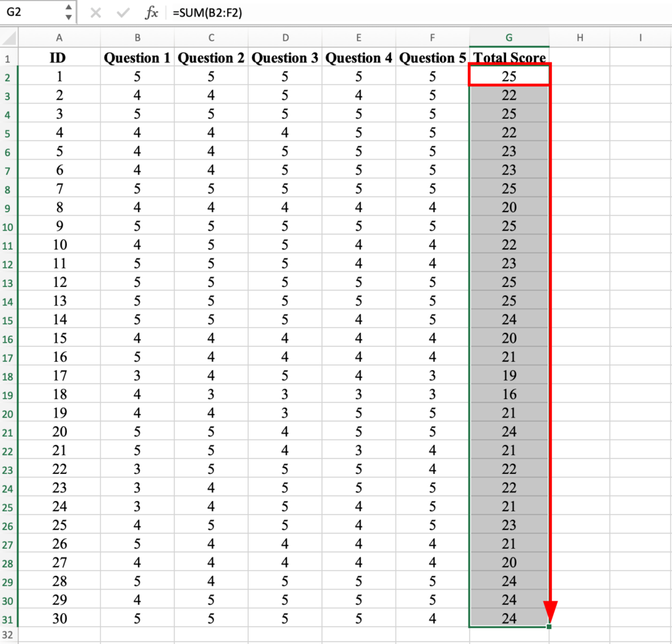
Task: Click the Name Box up arrow
Action: point(68,8)
